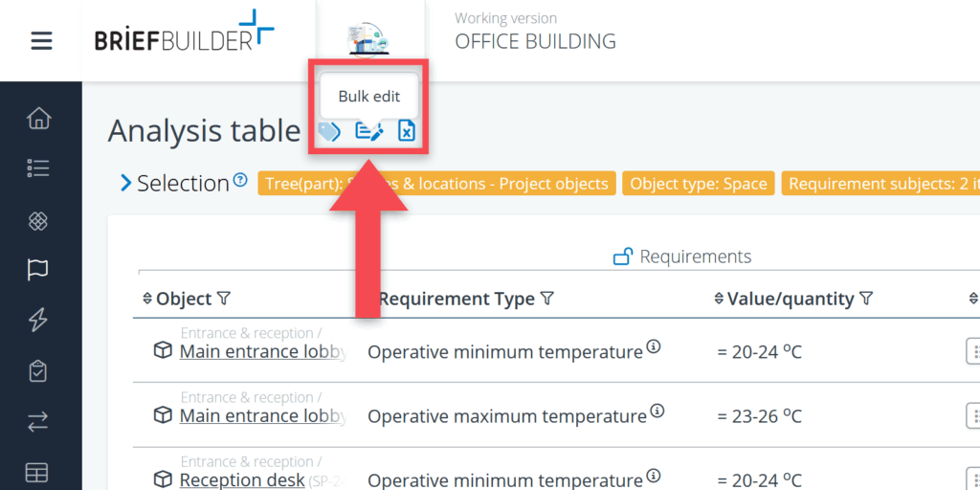Open first Main entrance lobby link
Viewport: 980px width, 490px height.
(x=262, y=351)
